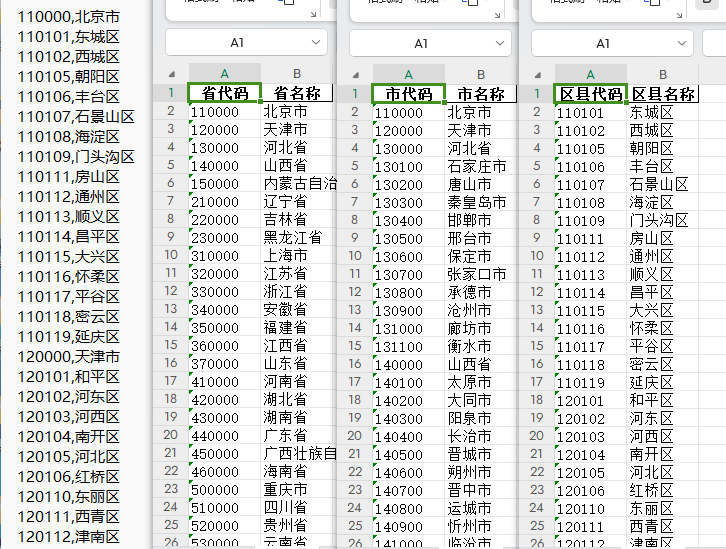Click cell 门头沟区 in district sheet
This screenshot has width=726, height=549.
663,220
